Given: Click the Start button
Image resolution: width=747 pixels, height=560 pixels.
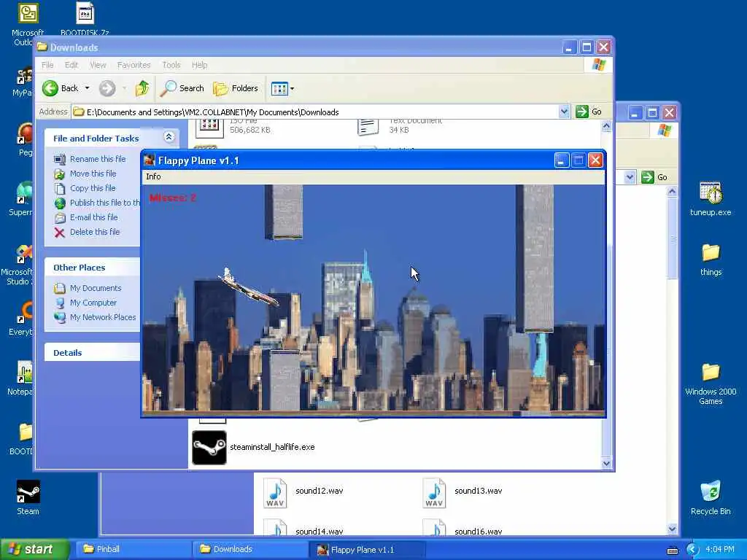Looking at the screenshot, I should coord(34,550).
